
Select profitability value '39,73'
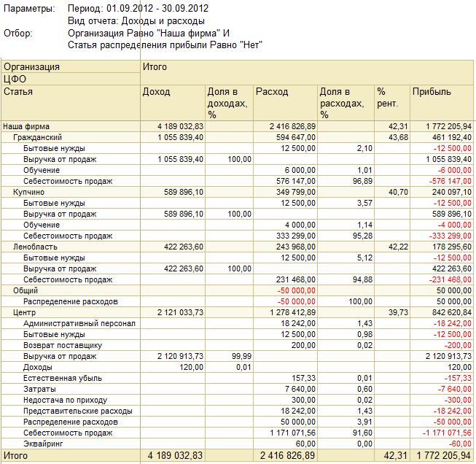click(398, 312)
